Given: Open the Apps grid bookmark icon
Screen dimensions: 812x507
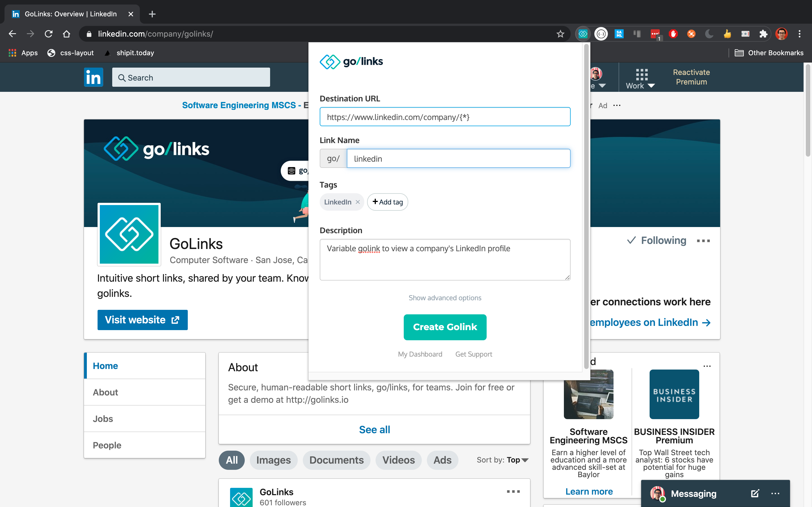Looking at the screenshot, I should 12,53.
